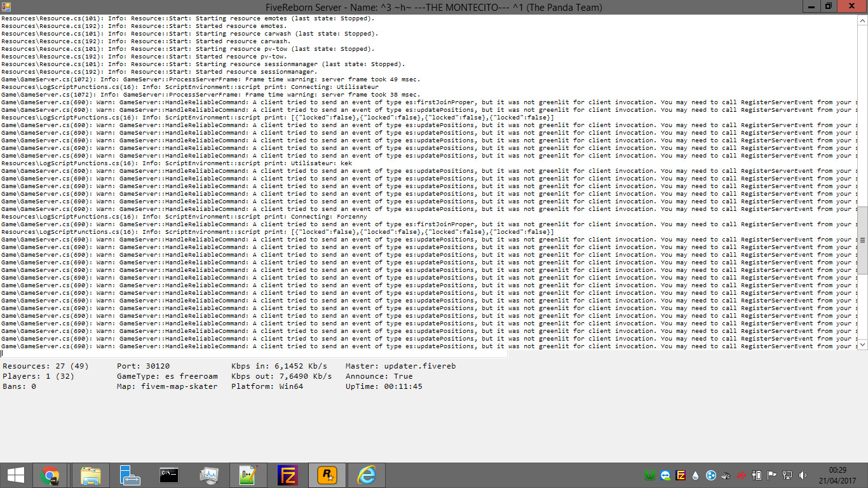Click the 'Starting resource emotes' log line
This screenshot has width=868, height=488.
(x=188, y=18)
